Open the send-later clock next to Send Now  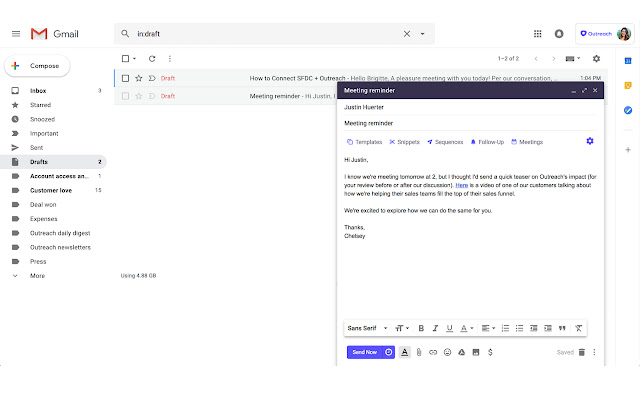coord(389,352)
